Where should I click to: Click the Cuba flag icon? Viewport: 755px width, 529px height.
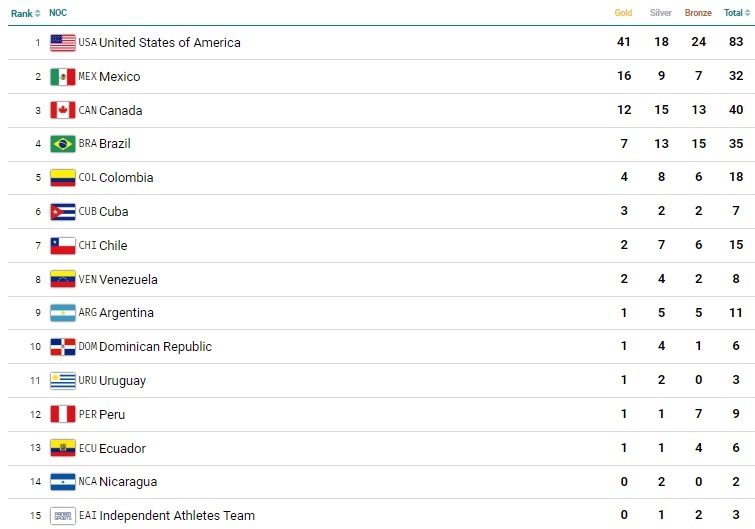(63, 211)
